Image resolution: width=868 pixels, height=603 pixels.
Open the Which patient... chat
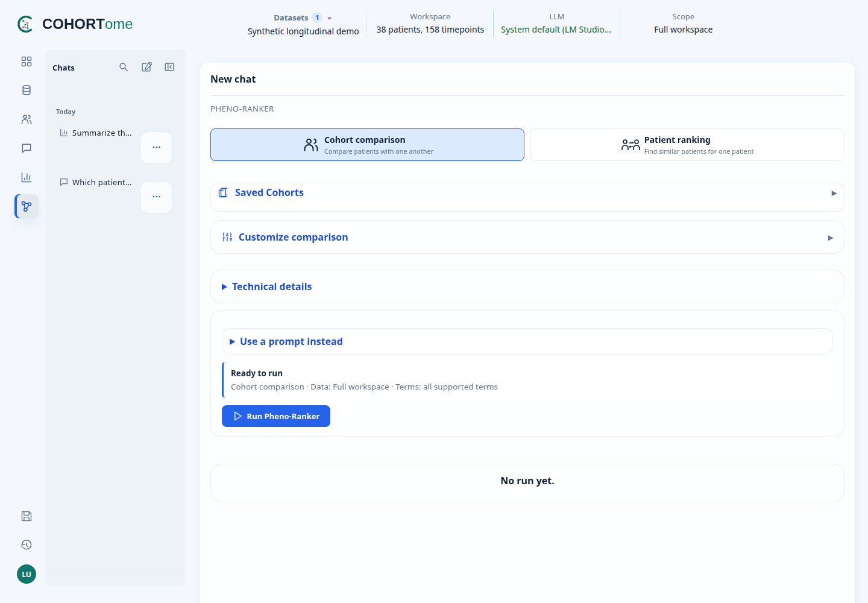96,182
